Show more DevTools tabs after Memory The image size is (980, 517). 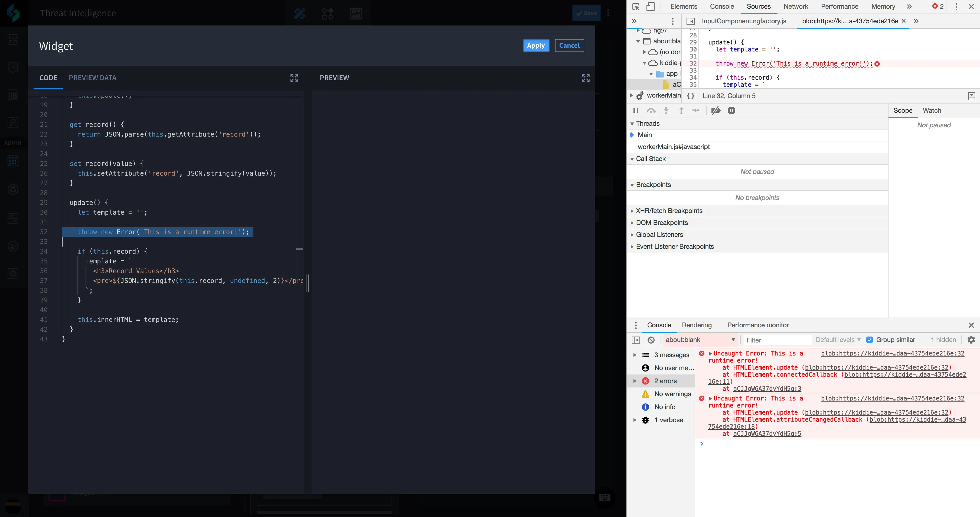[909, 7]
